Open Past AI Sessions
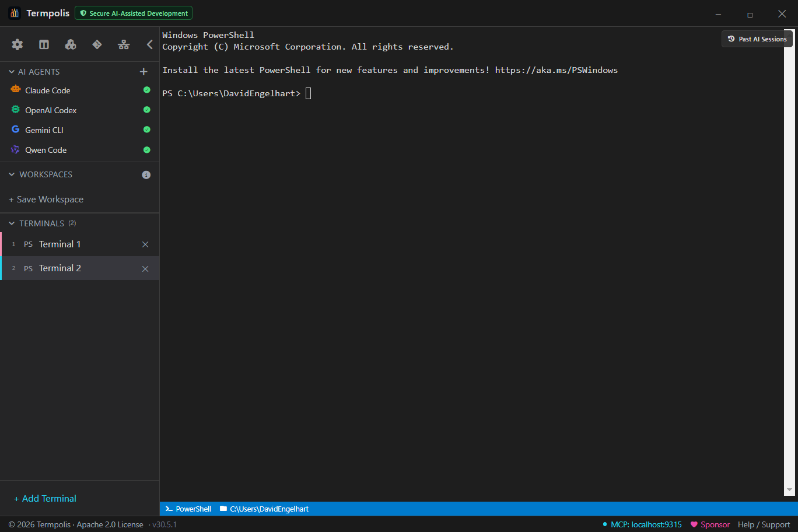The image size is (798, 532). click(x=757, y=39)
